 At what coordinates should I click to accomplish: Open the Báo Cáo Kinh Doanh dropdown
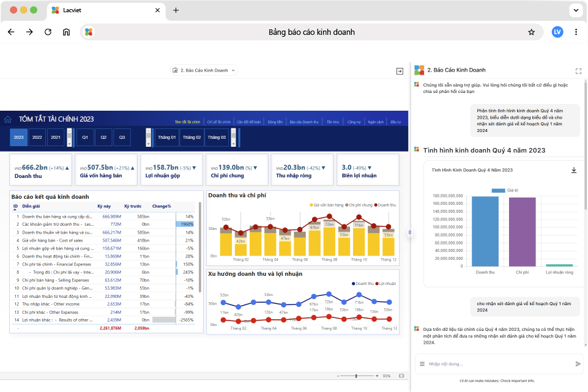coord(204,70)
